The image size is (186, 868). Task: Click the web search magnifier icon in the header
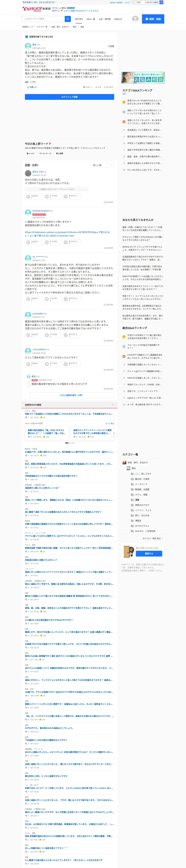tap(161, 2)
